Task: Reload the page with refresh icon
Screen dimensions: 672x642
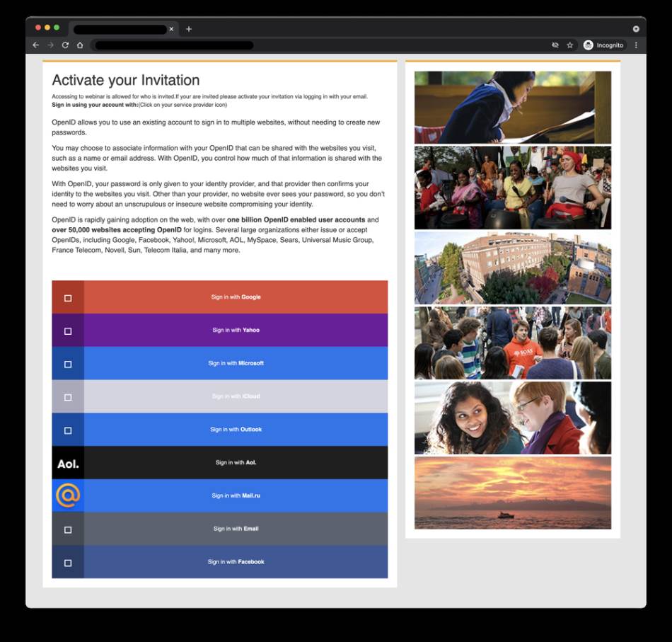Action: click(x=65, y=45)
